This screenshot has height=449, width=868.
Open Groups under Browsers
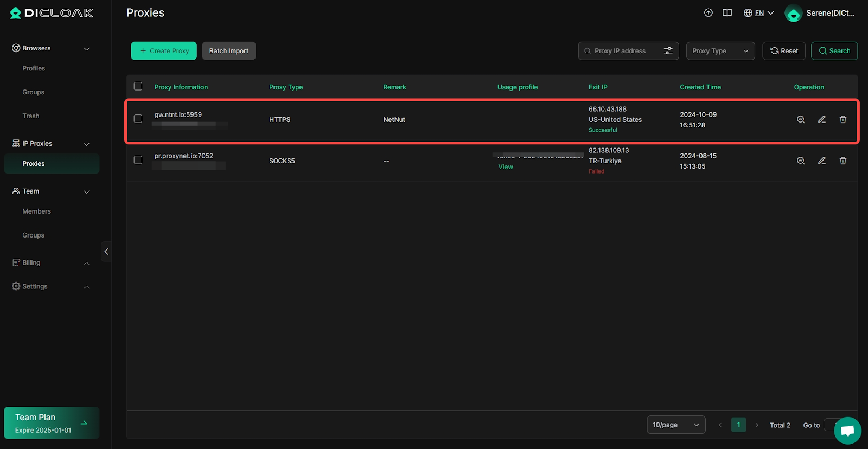click(33, 92)
